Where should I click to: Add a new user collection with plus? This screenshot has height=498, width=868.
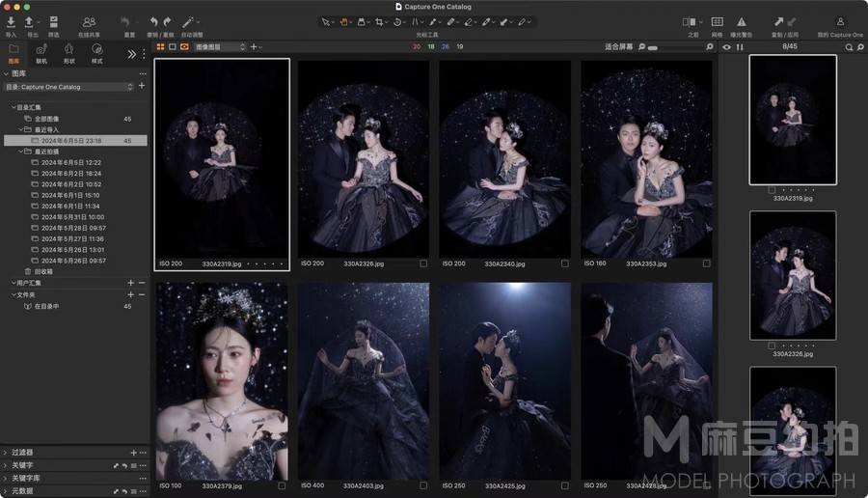click(x=130, y=283)
